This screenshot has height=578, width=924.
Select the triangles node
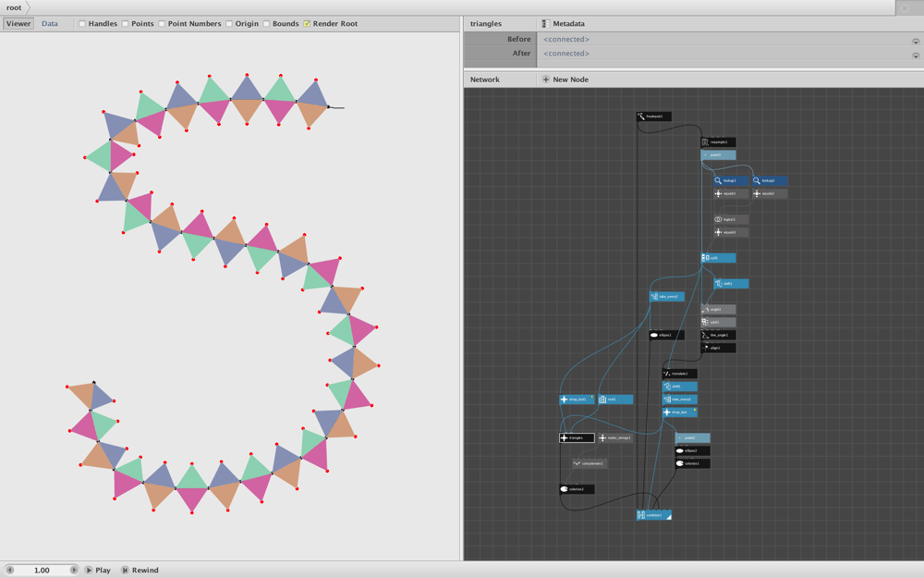click(577, 437)
